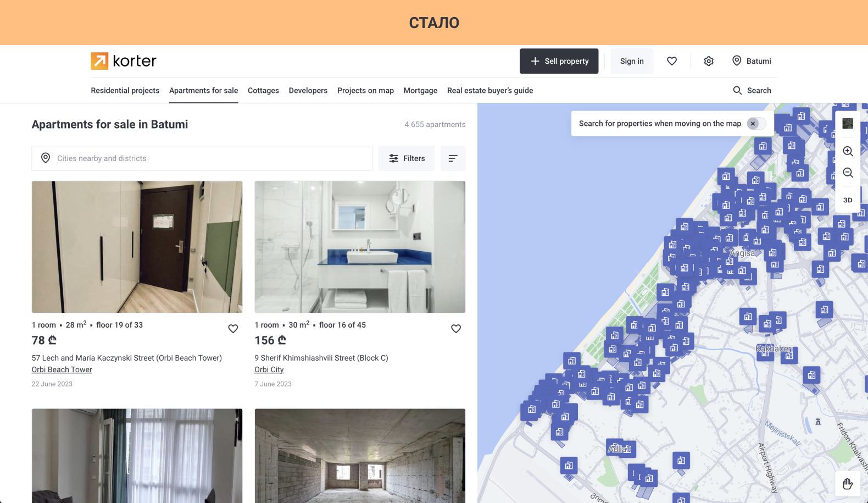Zoom in on the map
The height and width of the screenshot is (503, 868).
click(x=848, y=151)
